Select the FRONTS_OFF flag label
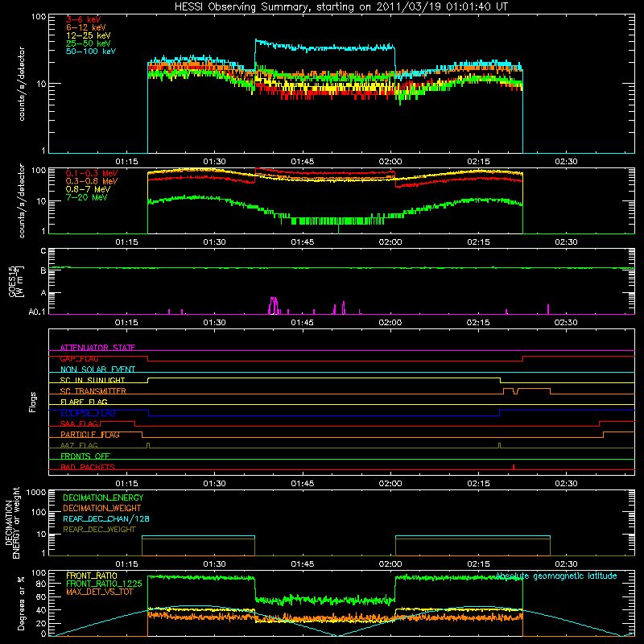This screenshot has width=644, height=644. point(85,456)
